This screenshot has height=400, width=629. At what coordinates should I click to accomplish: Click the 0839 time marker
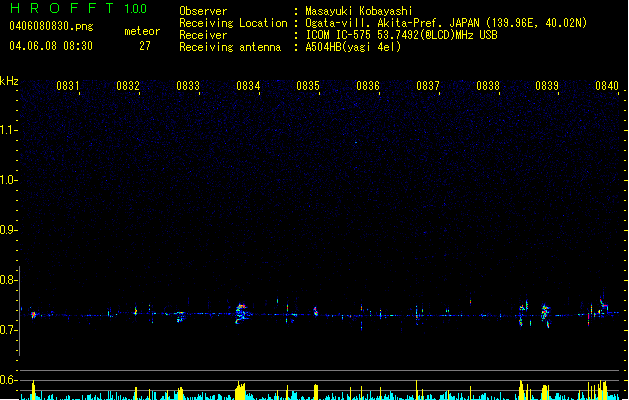click(547, 86)
